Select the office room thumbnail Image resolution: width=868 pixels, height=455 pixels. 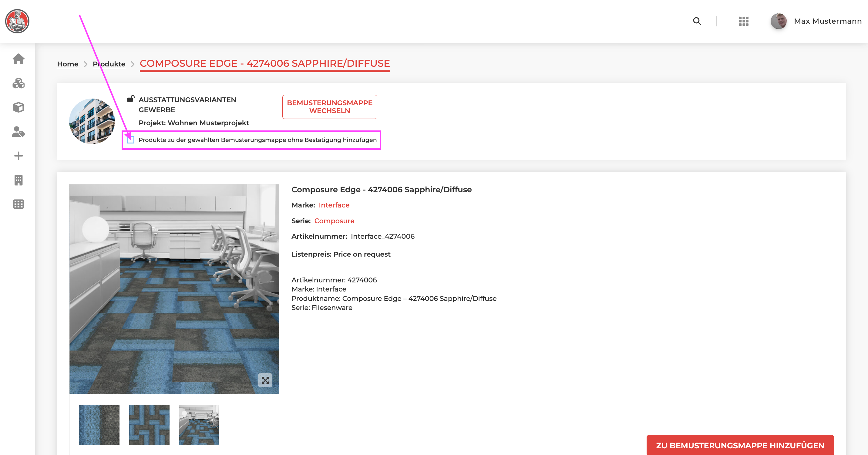point(199,425)
